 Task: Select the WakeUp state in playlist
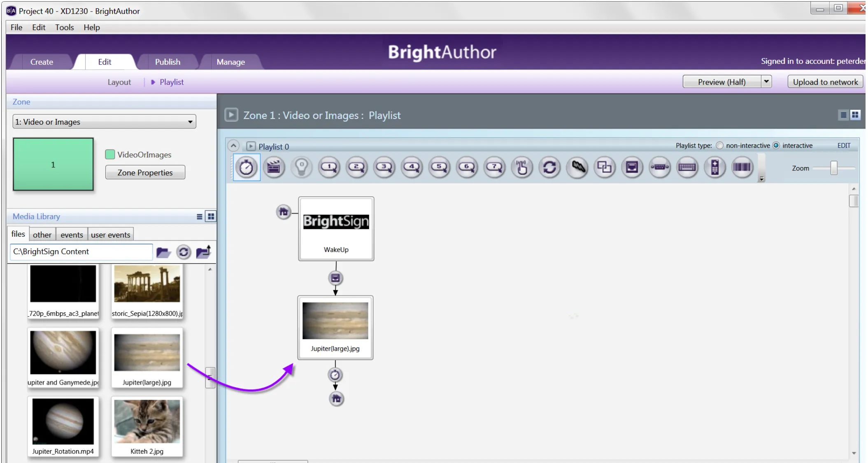336,229
